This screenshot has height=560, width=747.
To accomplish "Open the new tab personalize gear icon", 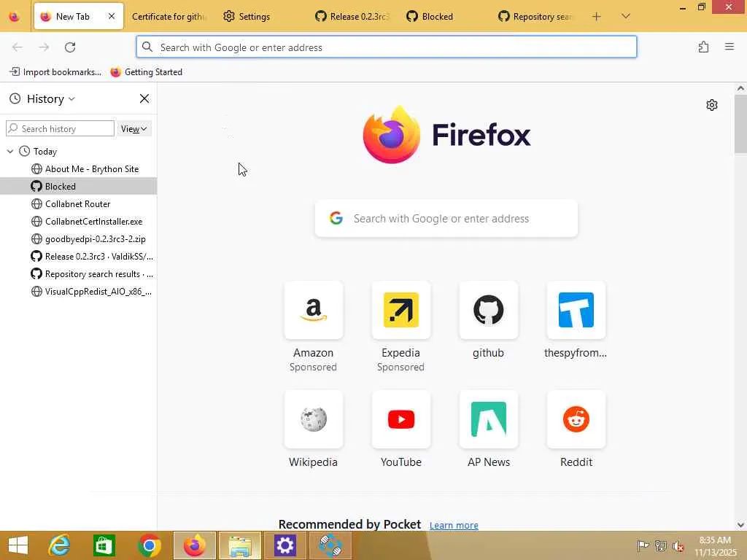I will point(711,105).
